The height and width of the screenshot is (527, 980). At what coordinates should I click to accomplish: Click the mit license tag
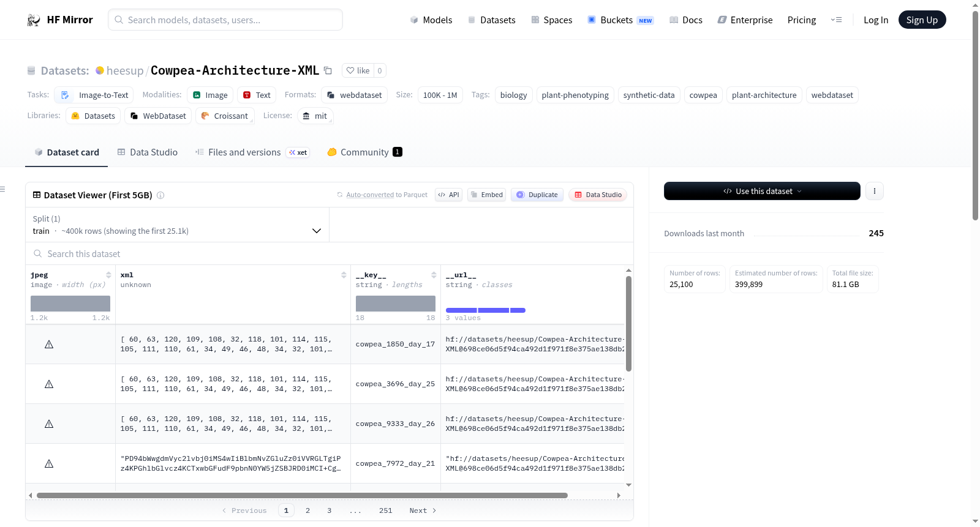(x=315, y=116)
